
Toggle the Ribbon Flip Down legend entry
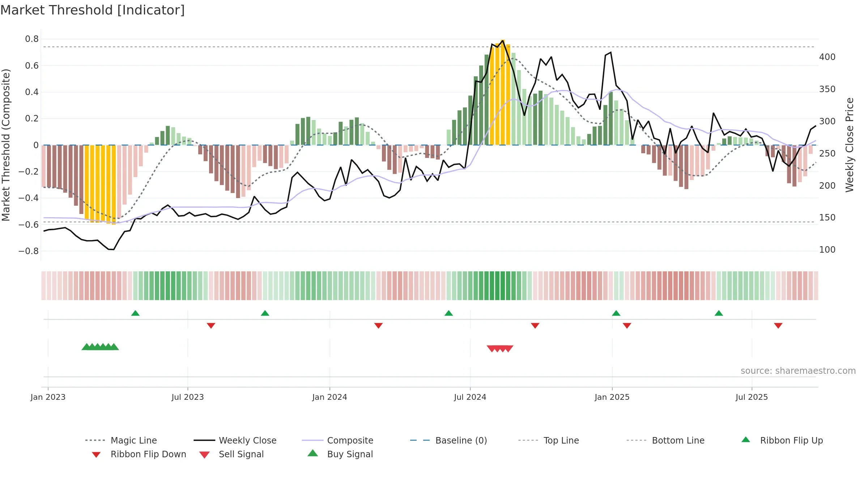tap(139, 454)
